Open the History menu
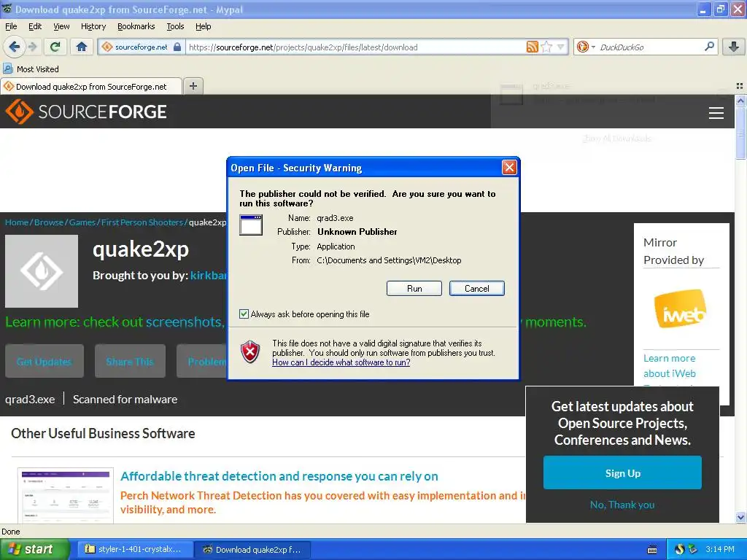The width and height of the screenshot is (747, 560). click(93, 27)
